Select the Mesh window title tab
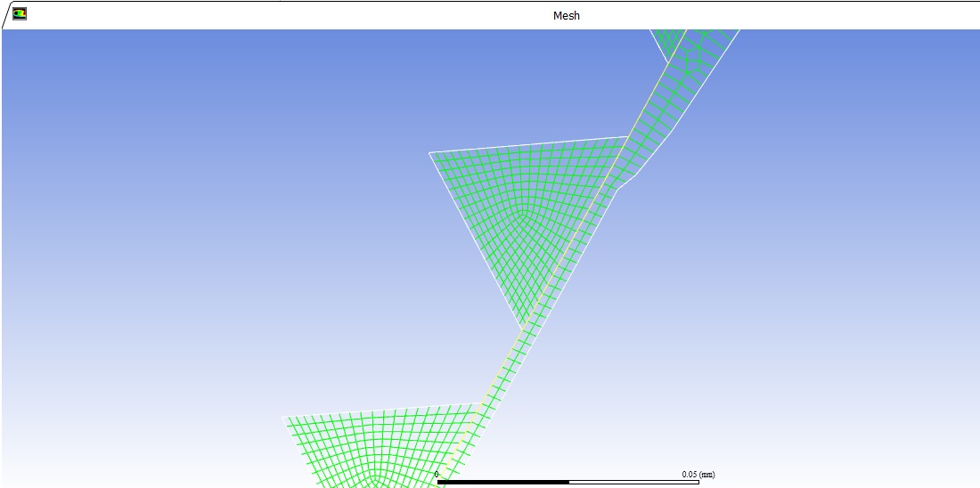 567,16
